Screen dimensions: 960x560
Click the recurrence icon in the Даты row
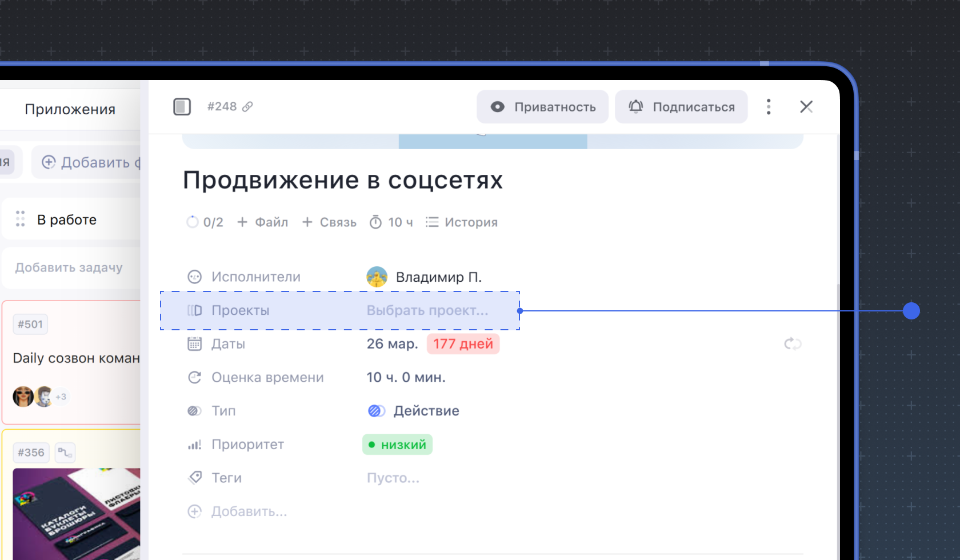[793, 344]
